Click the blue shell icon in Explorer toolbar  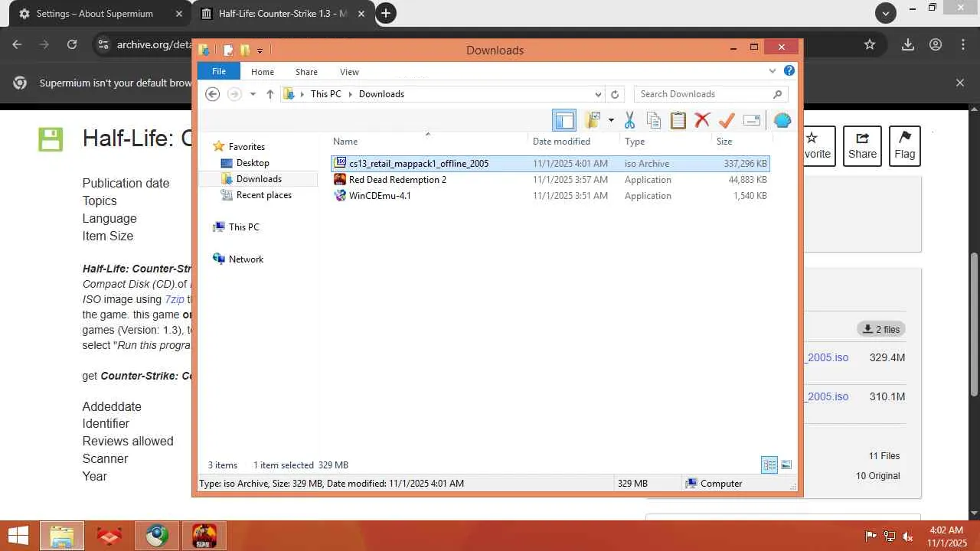tap(782, 120)
